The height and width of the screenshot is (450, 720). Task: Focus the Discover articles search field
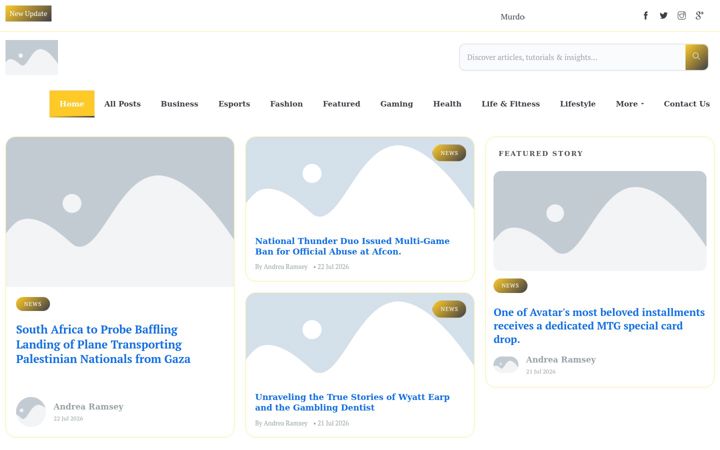[572, 57]
